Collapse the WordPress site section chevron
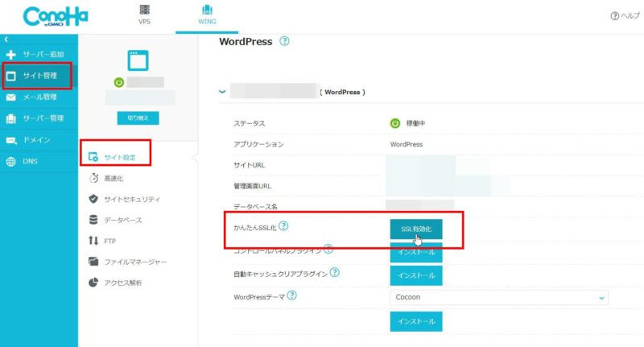Viewport: 644px width, 347px height. coord(223,93)
